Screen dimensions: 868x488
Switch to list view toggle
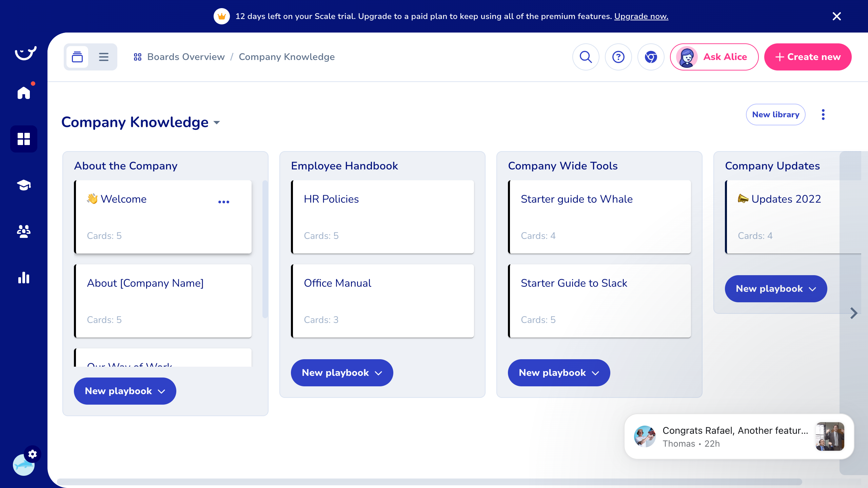pyautogui.click(x=104, y=57)
